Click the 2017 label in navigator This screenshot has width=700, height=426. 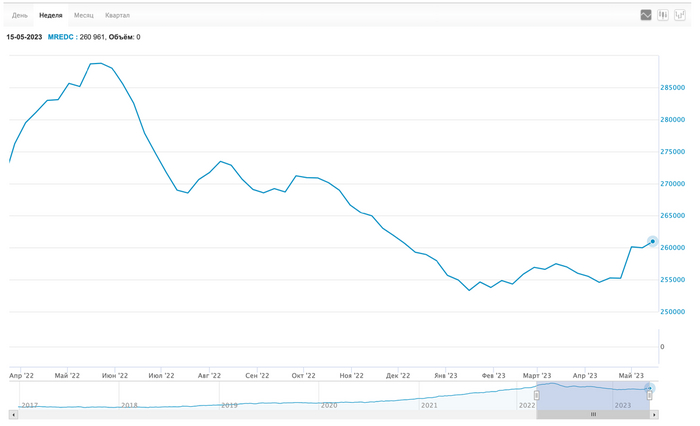click(x=30, y=405)
